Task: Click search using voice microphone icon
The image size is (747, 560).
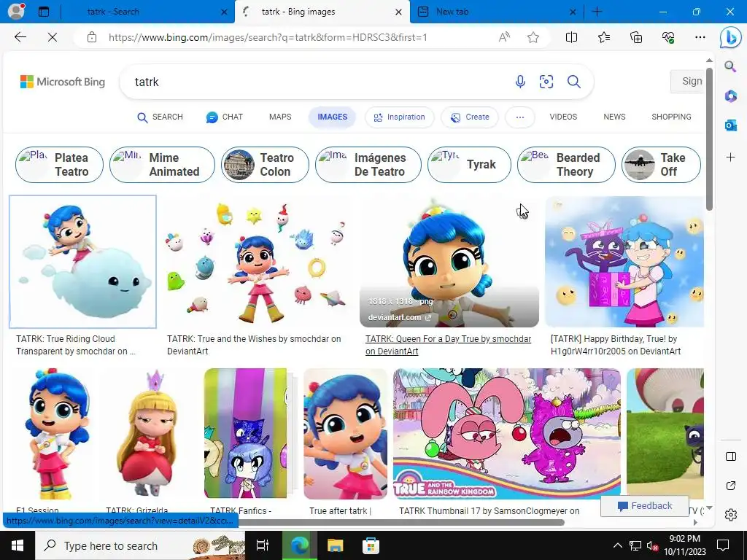Action: click(520, 82)
